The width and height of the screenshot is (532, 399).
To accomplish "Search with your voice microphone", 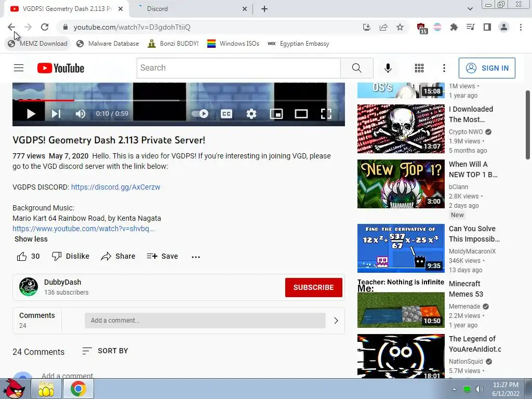I will coord(388,68).
